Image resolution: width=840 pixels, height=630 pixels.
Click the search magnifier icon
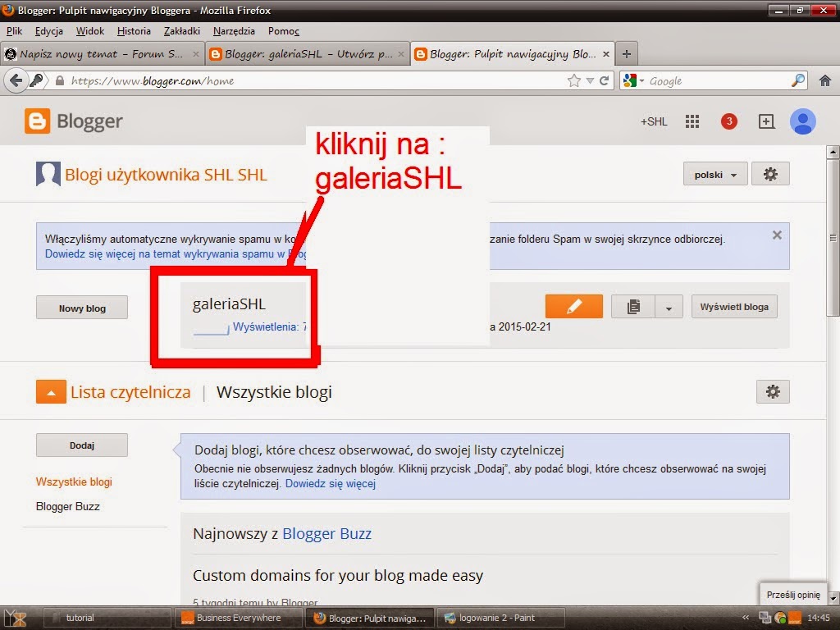tap(797, 81)
